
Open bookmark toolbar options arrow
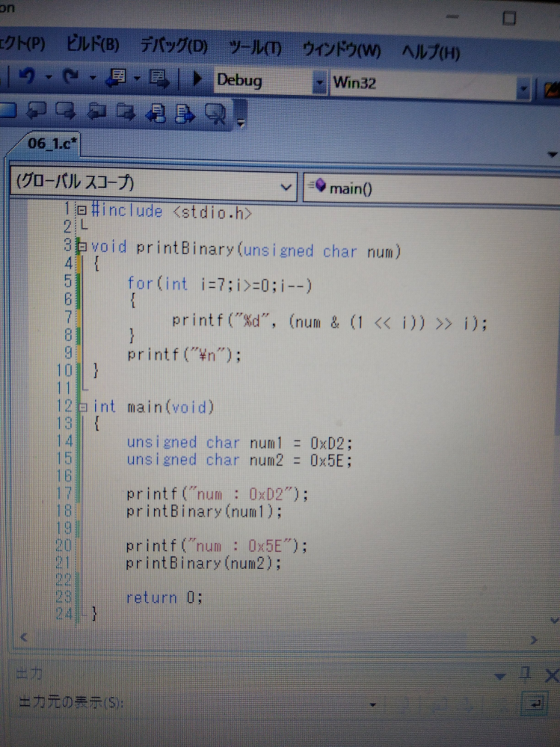(241, 123)
